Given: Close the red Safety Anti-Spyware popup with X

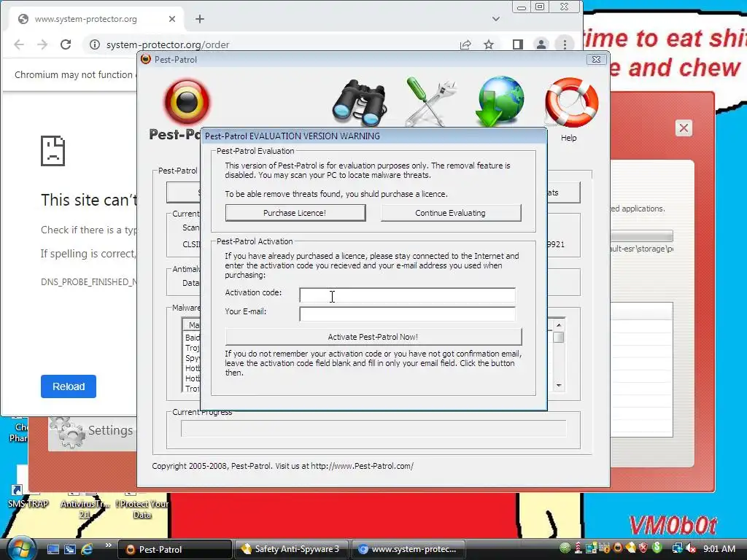Looking at the screenshot, I should (x=684, y=128).
